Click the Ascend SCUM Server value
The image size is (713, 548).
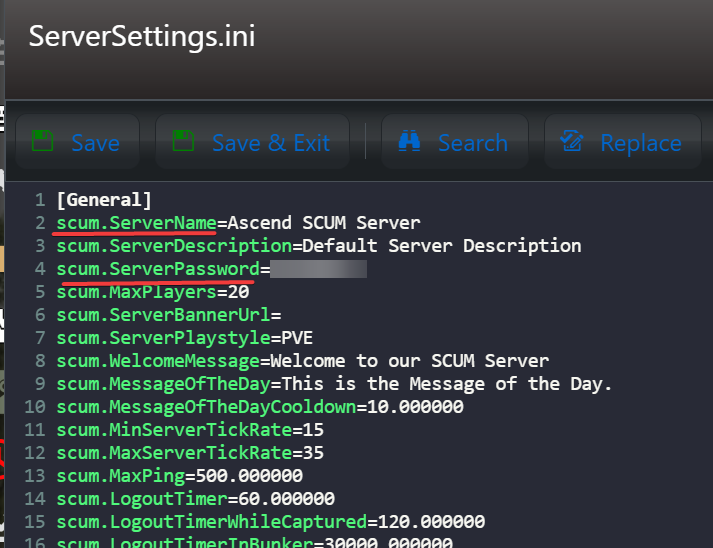pyautogui.click(x=324, y=223)
